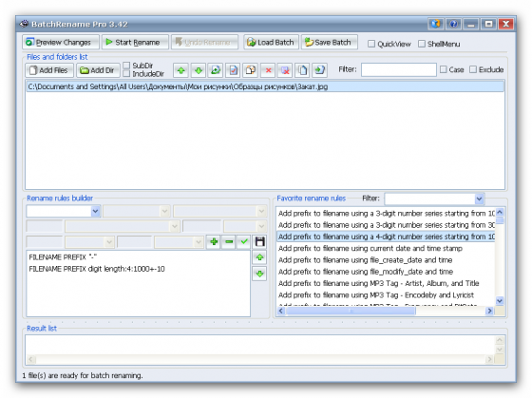Start the rename process
This screenshot has width=532, height=398.
pyautogui.click(x=135, y=43)
